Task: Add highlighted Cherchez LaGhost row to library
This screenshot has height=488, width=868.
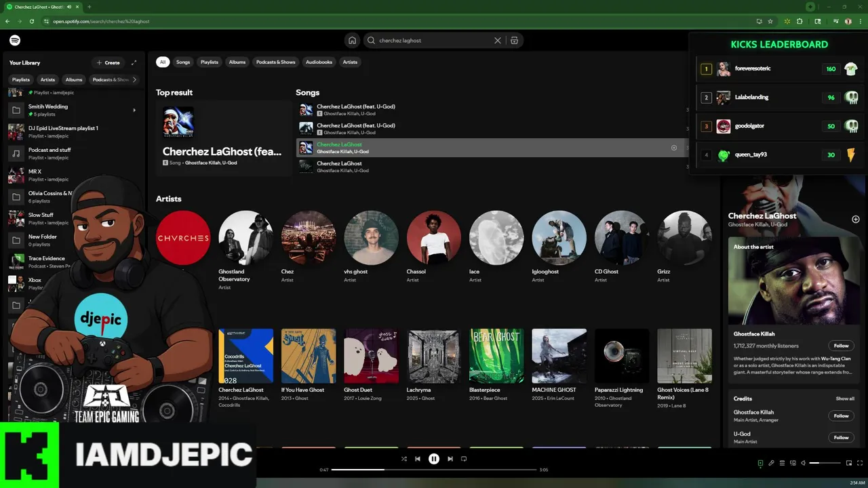Action: pyautogui.click(x=674, y=148)
